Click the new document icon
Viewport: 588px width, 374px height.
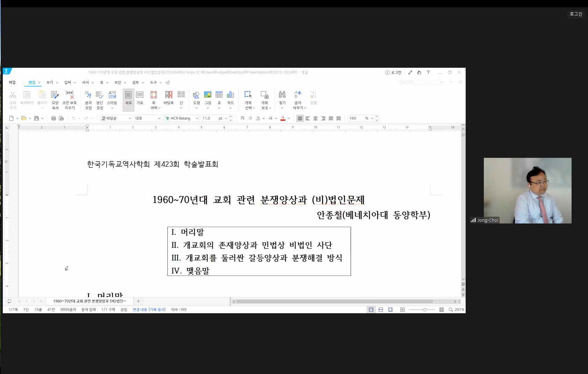click(11, 118)
